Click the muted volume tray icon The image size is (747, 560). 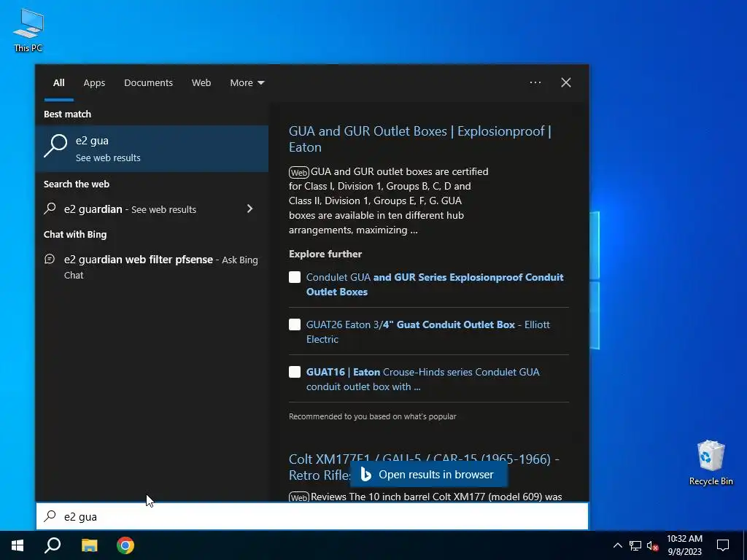click(653, 545)
